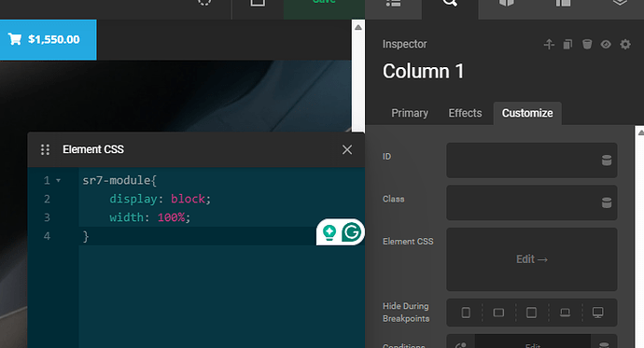Click Edit → for Element CSS

532,259
